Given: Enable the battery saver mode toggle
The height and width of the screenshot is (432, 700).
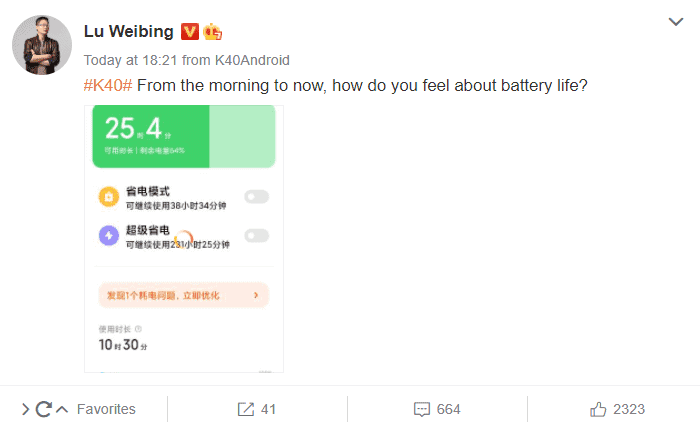Looking at the screenshot, I should [x=256, y=197].
